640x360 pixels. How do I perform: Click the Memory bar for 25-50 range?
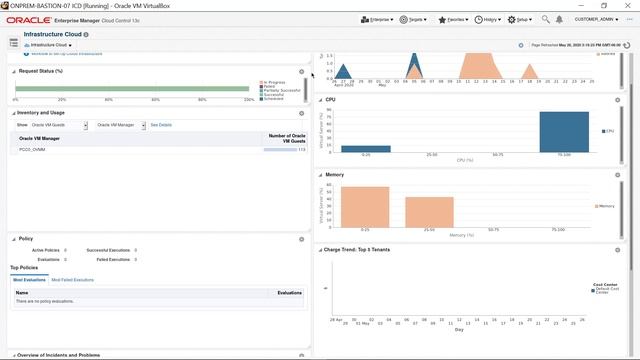pyautogui.click(x=429, y=212)
